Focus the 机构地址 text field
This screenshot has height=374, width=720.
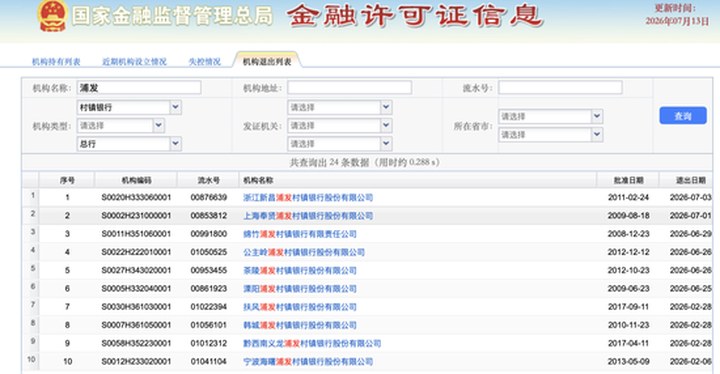pos(349,88)
